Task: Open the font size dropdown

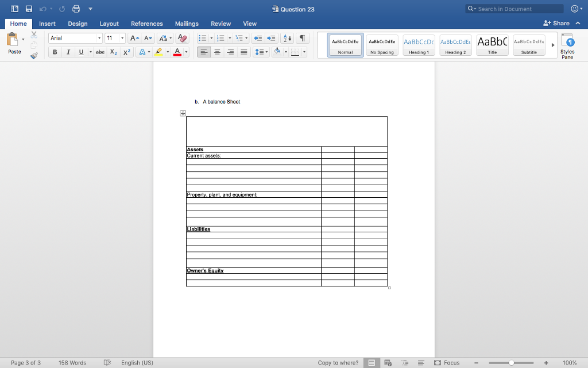Action: pyautogui.click(x=121, y=37)
